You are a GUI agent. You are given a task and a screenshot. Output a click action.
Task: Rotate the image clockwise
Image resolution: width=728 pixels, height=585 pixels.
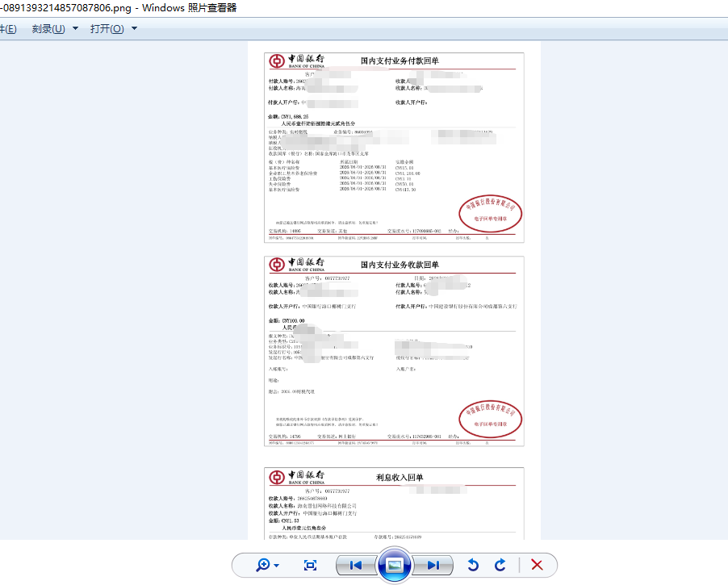click(x=500, y=565)
